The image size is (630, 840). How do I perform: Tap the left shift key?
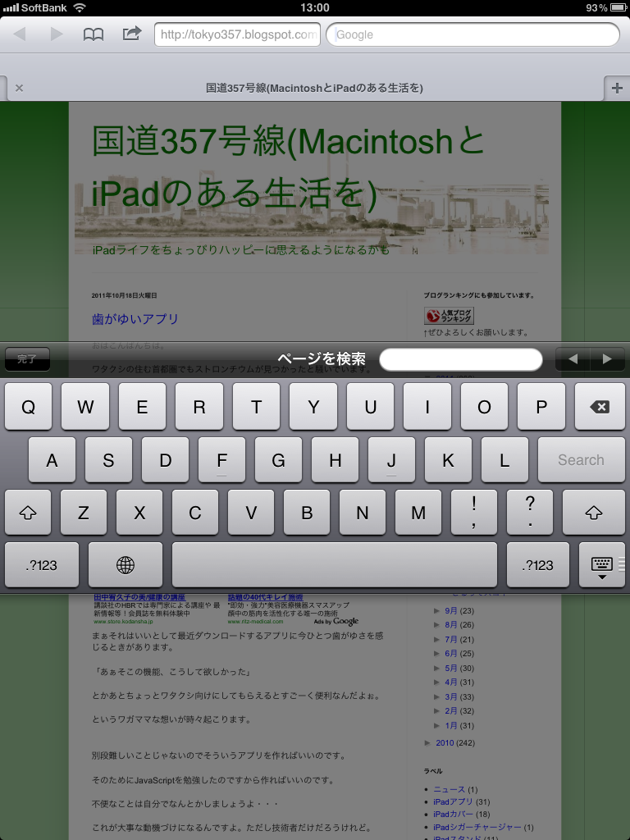tap(28, 513)
